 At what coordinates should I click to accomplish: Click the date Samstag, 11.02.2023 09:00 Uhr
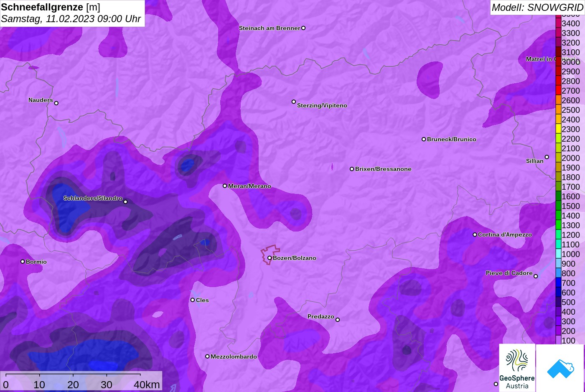pyautogui.click(x=71, y=19)
